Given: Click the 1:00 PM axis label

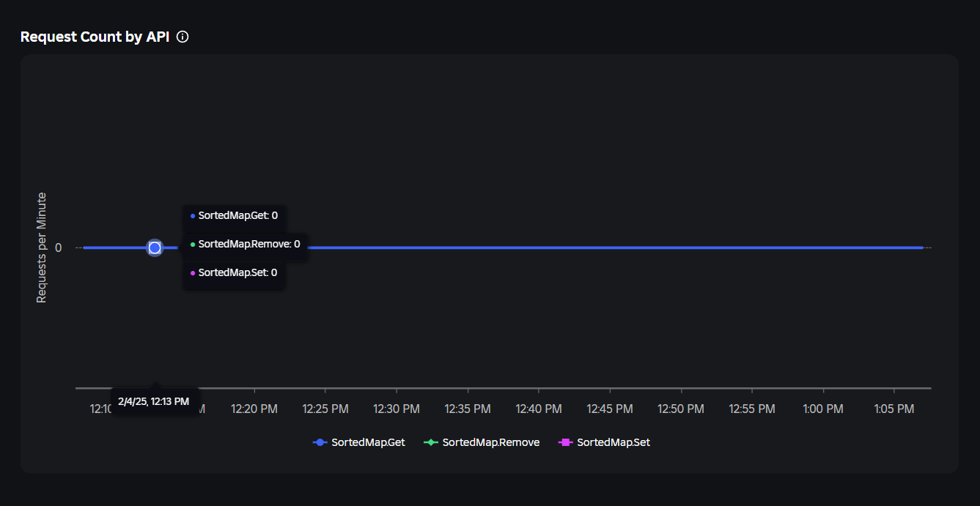Looking at the screenshot, I should (x=823, y=409).
